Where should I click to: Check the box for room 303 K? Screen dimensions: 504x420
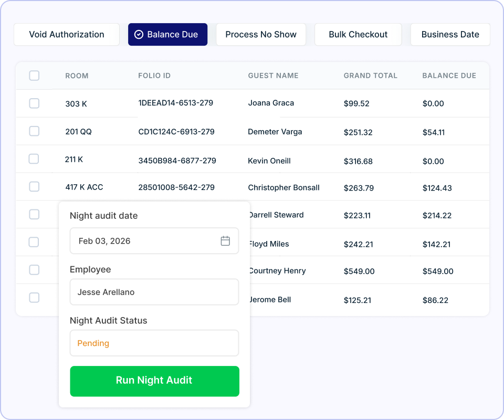(x=34, y=103)
